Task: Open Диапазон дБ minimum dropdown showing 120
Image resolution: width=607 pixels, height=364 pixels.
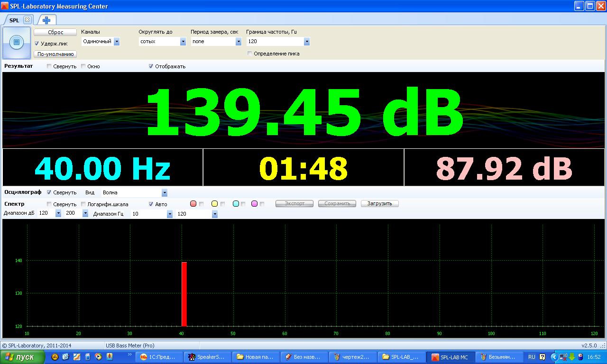Action: tap(50, 214)
